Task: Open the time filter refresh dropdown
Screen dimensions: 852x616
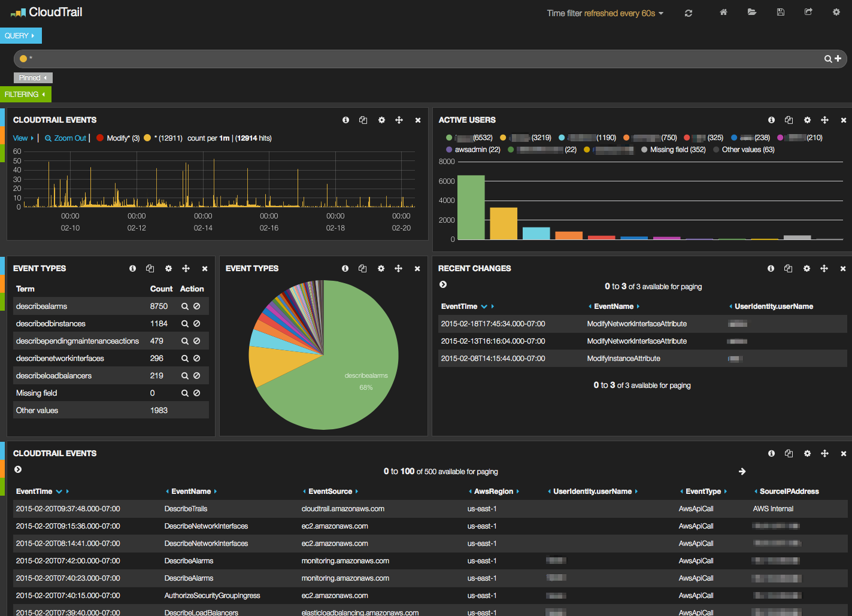Action: 605,13
